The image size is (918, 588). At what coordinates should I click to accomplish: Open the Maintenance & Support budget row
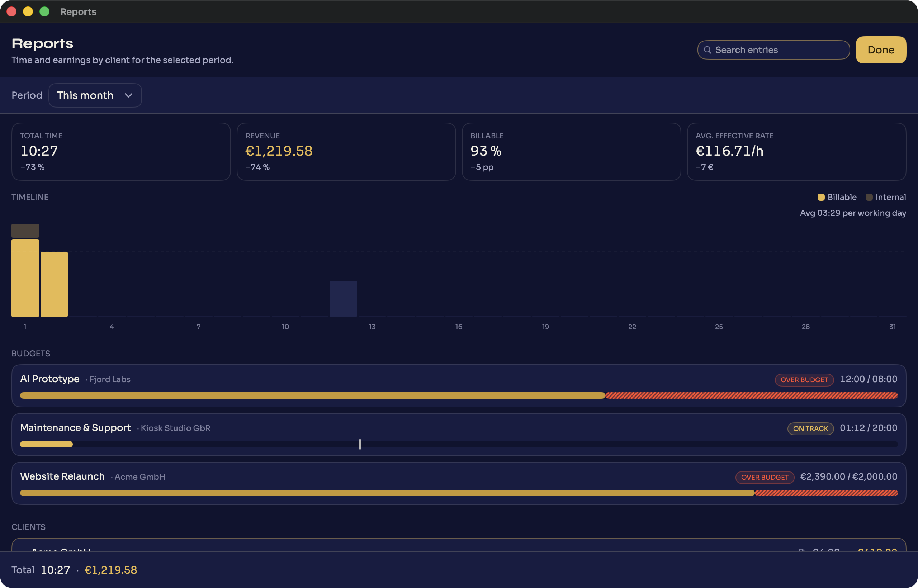click(x=459, y=435)
